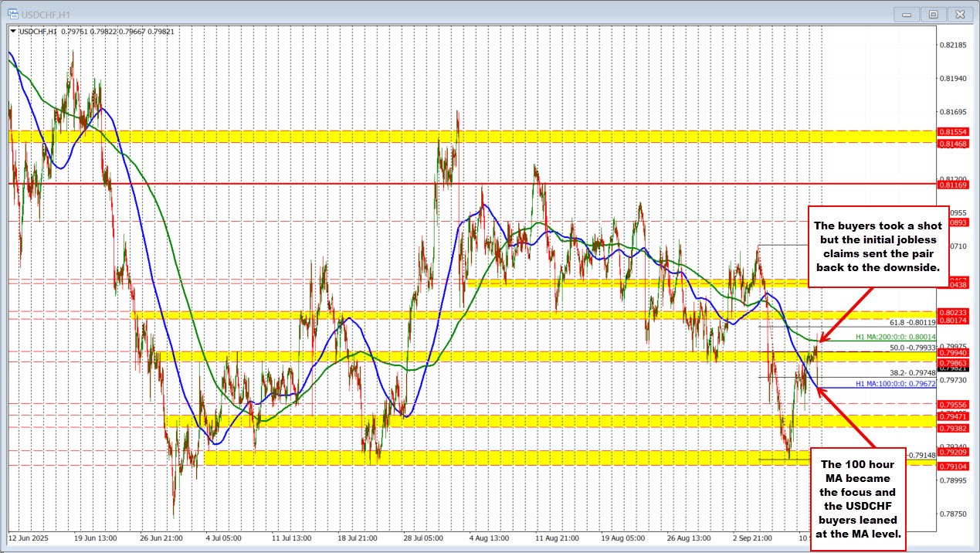The image size is (980, 553).
Task: Click the 0.81940 price axis label
Action: tap(952, 79)
